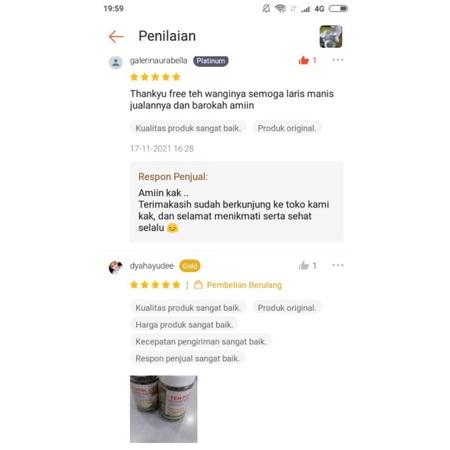Viewport: 450px width, 450px height.
Task: Open the product thumbnail in the header
Action: click(x=331, y=36)
